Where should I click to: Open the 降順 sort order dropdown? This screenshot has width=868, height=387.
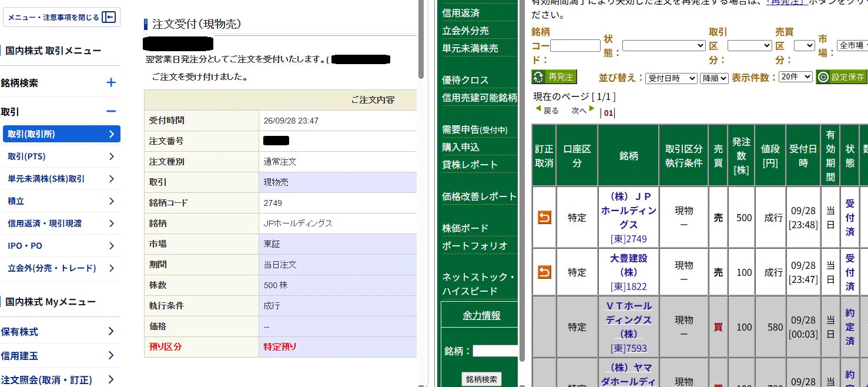click(x=714, y=78)
